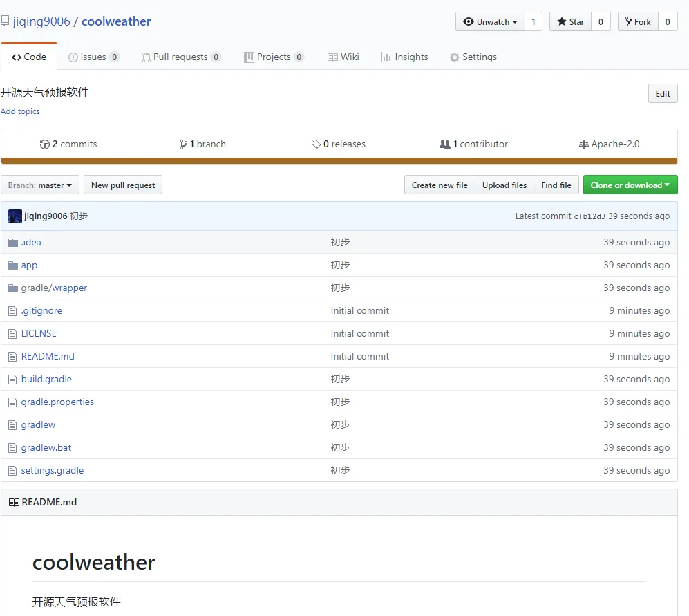Click the repository book icon beside jiqing9006

pos(5,21)
